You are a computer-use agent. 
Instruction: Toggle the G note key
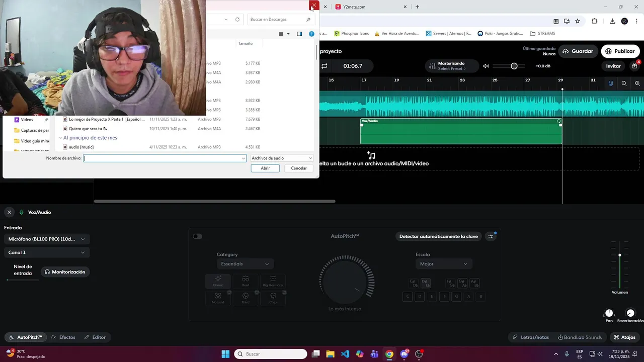click(x=457, y=297)
